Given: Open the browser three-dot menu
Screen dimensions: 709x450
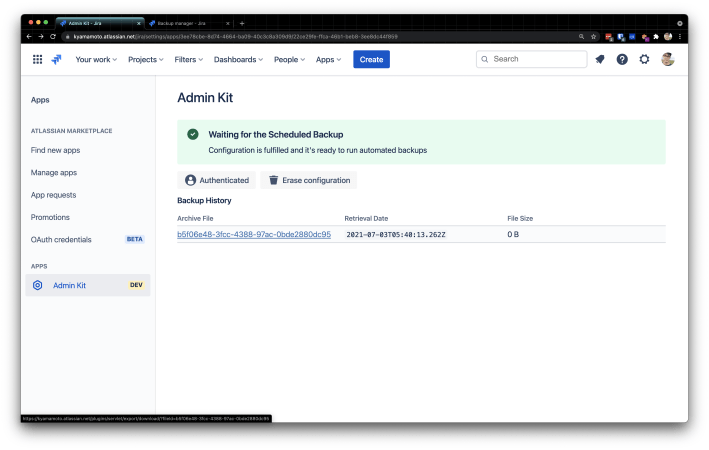Looking at the screenshot, I should (x=680, y=37).
